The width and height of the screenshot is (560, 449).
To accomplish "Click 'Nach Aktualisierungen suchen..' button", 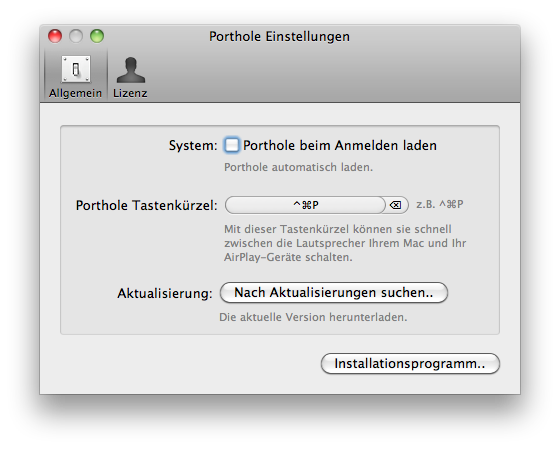I will click(x=334, y=293).
